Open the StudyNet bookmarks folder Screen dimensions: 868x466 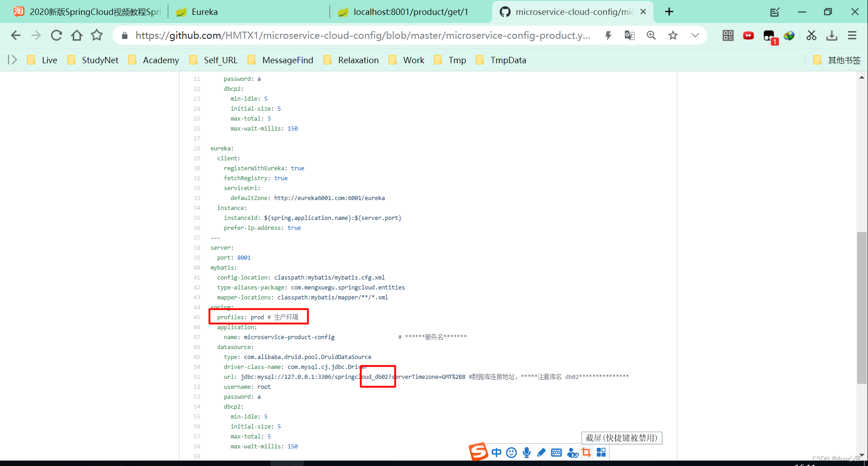click(100, 60)
